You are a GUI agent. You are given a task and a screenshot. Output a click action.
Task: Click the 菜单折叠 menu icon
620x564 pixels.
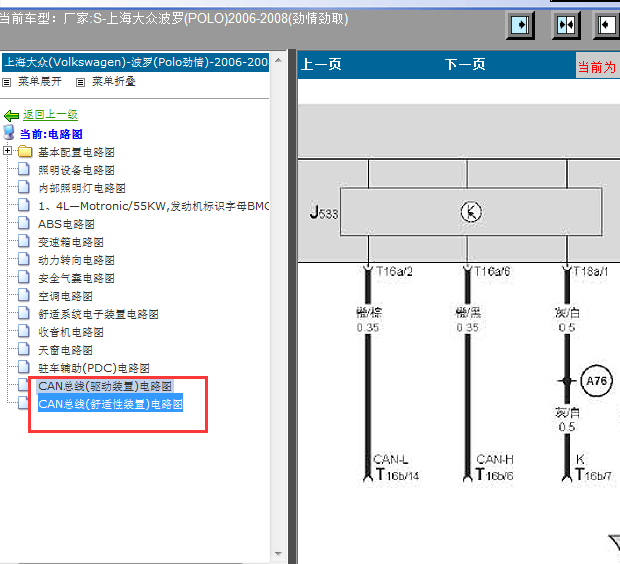click(80, 82)
